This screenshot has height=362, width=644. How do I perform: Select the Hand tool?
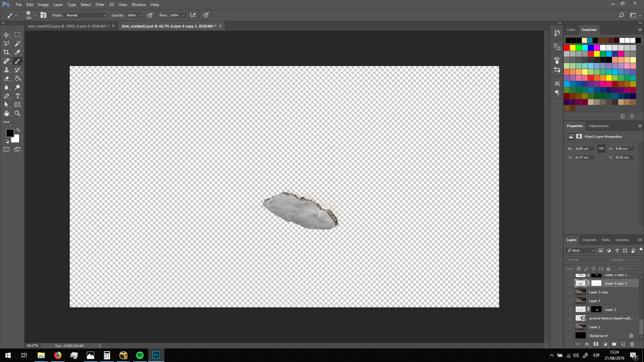[6, 113]
